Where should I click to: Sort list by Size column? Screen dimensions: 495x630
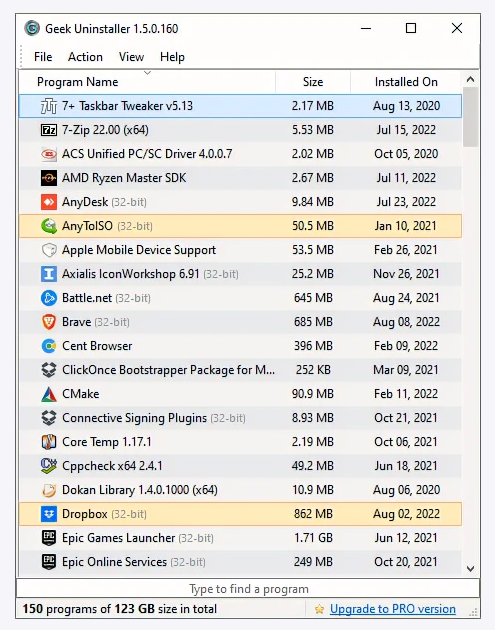313,82
